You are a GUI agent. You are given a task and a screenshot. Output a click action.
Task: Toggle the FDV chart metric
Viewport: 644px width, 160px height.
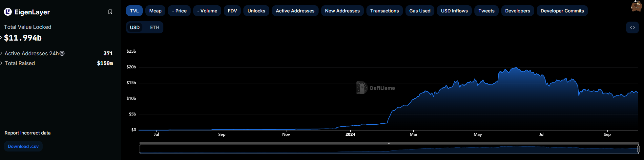coord(232,11)
